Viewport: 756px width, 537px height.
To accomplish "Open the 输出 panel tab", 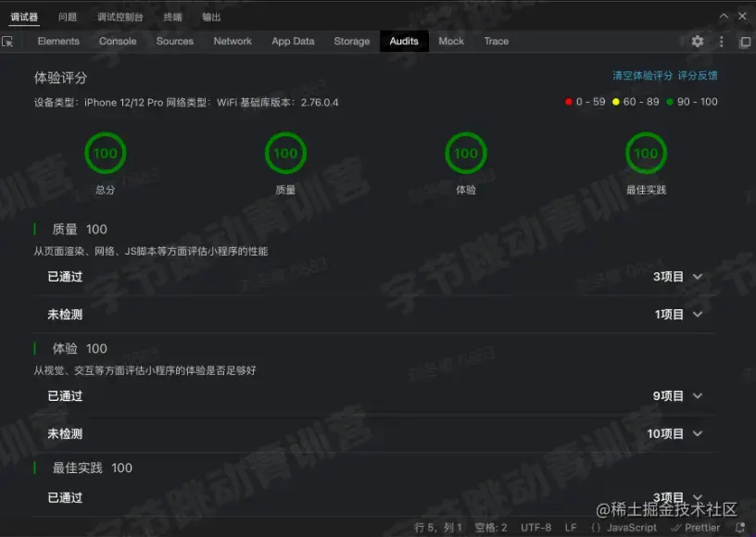I will [x=211, y=18].
